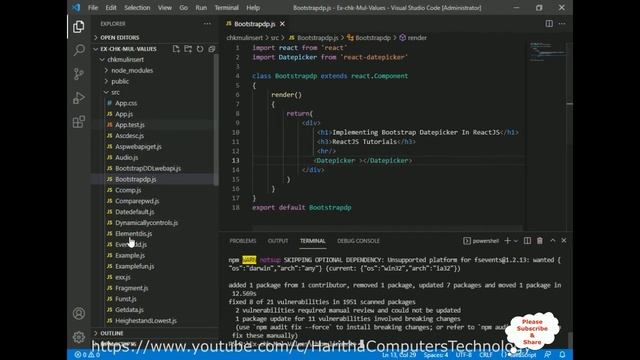Open the Selection menu

(x=137, y=8)
